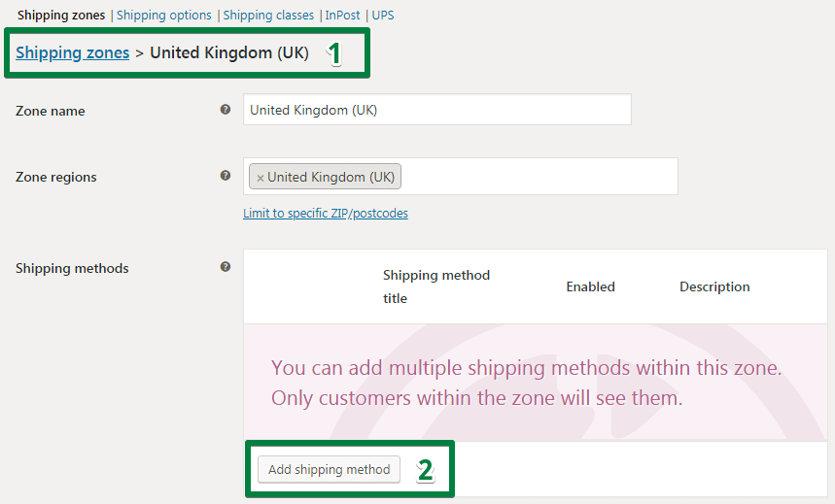
Task: Switch to the InPost tab
Action: point(342,15)
